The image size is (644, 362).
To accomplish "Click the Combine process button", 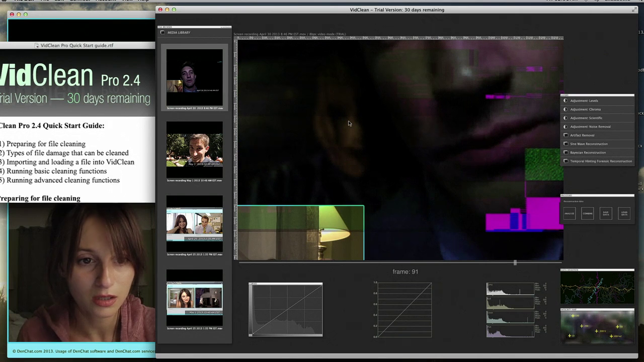I will point(588,213).
